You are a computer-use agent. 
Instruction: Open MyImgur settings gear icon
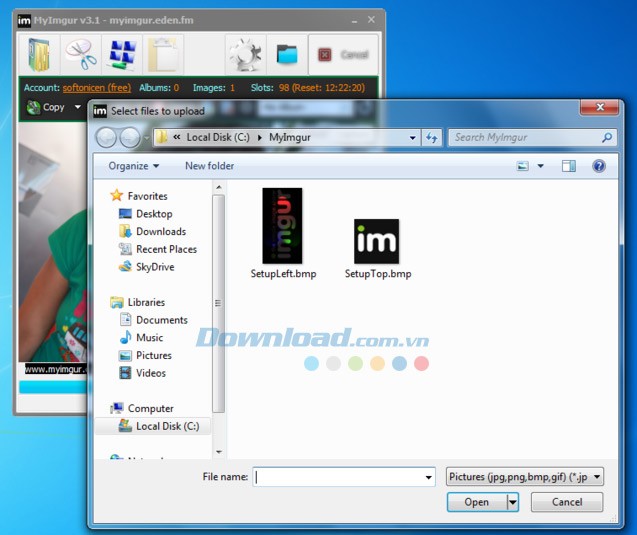pyautogui.click(x=244, y=54)
